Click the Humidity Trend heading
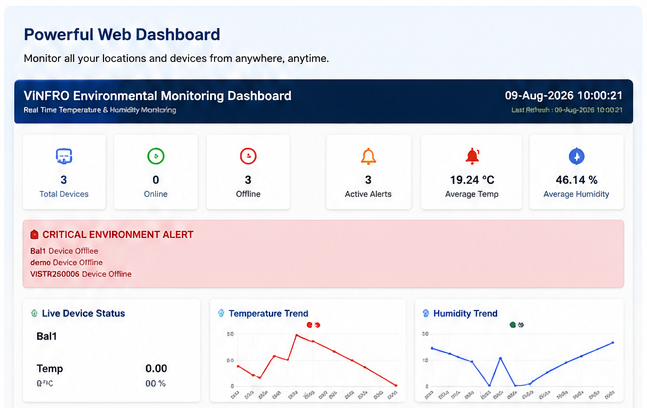Image resolution: width=647 pixels, height=408 pixels. [x=465, y=314]
